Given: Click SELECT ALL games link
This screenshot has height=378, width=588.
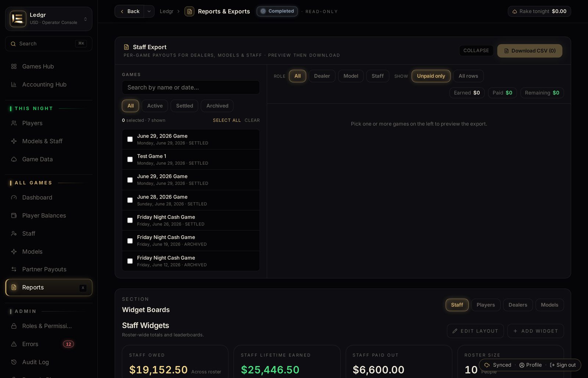Looking at the screenshot, I should click(227, 120).
